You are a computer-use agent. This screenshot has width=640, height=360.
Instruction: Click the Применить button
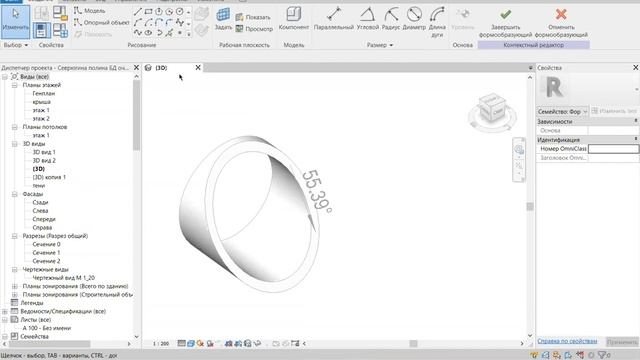(622, 342)
